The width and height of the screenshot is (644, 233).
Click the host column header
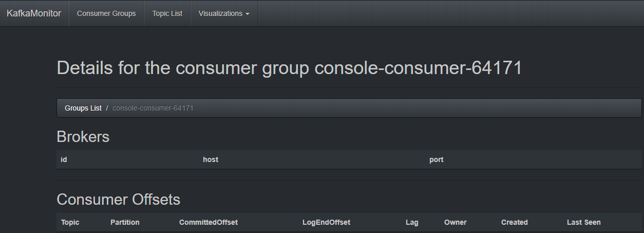click(211, 159)
